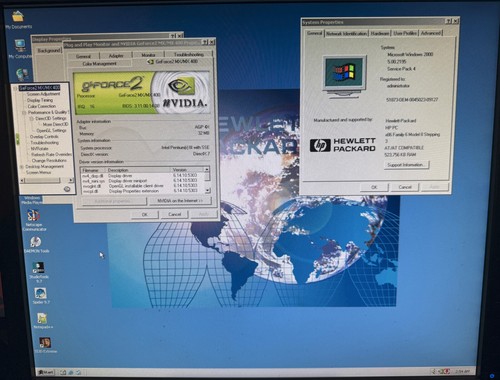Click the NVIDIA on the Internet button
500x380 pixels.
pos(180,201)
